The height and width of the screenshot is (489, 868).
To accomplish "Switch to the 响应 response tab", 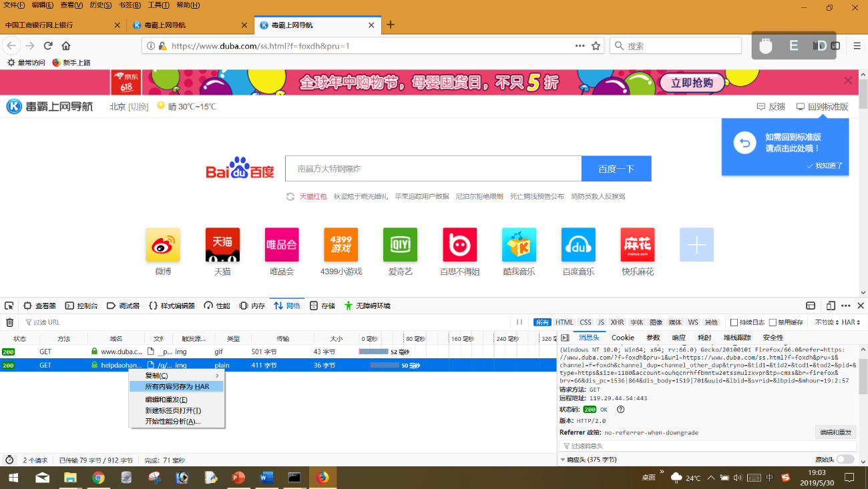I will coord(678,338).
